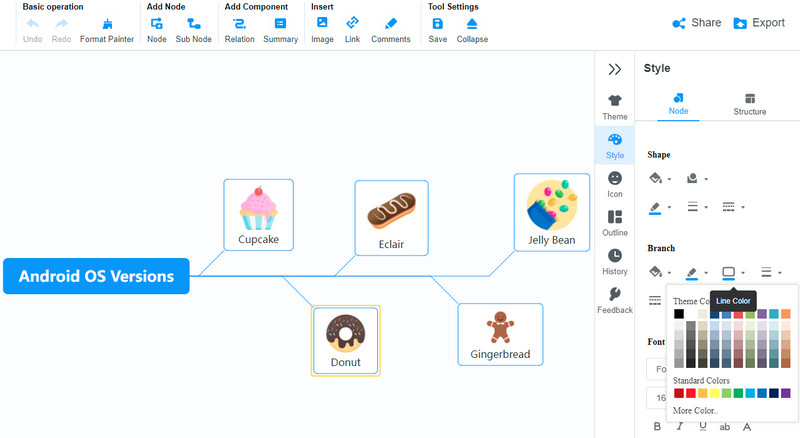
Task: Click the Collapse tool icon
Action: click(x=472, y=23)
